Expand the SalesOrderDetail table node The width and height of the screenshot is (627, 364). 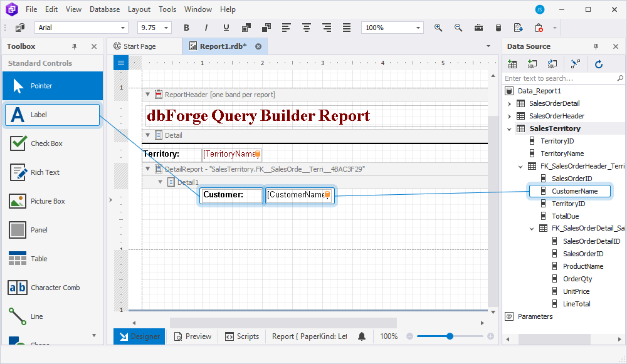click(x=509, y=104)
